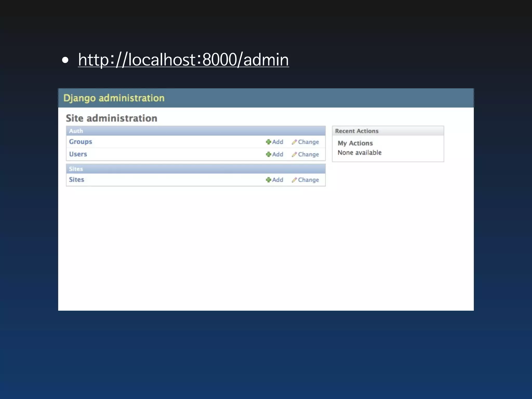Click the pencil icon in the Sites row

pos(294,180)
